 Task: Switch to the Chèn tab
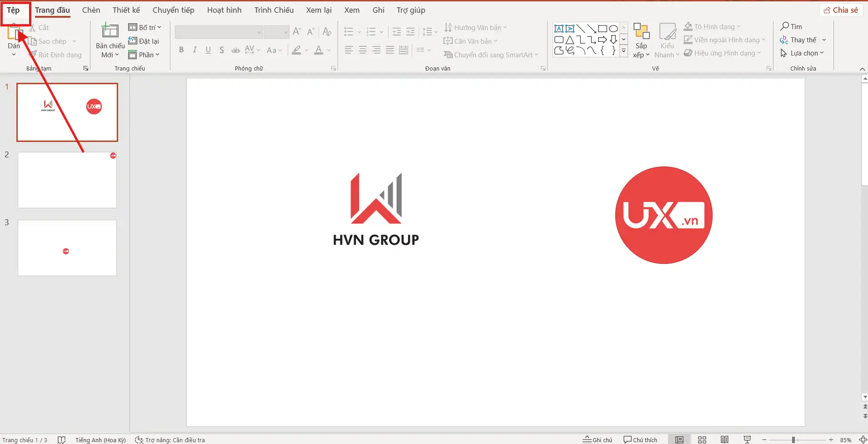pos(91,10)
